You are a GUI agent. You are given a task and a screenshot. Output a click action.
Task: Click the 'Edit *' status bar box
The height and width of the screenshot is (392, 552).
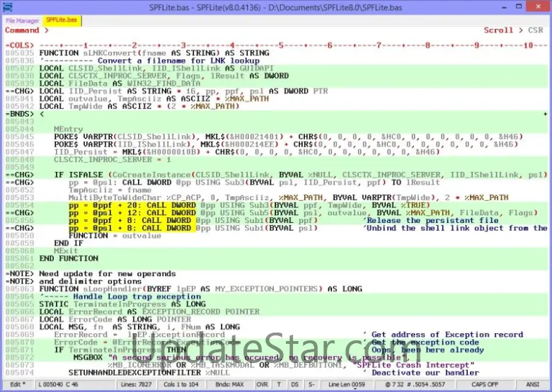18,384
